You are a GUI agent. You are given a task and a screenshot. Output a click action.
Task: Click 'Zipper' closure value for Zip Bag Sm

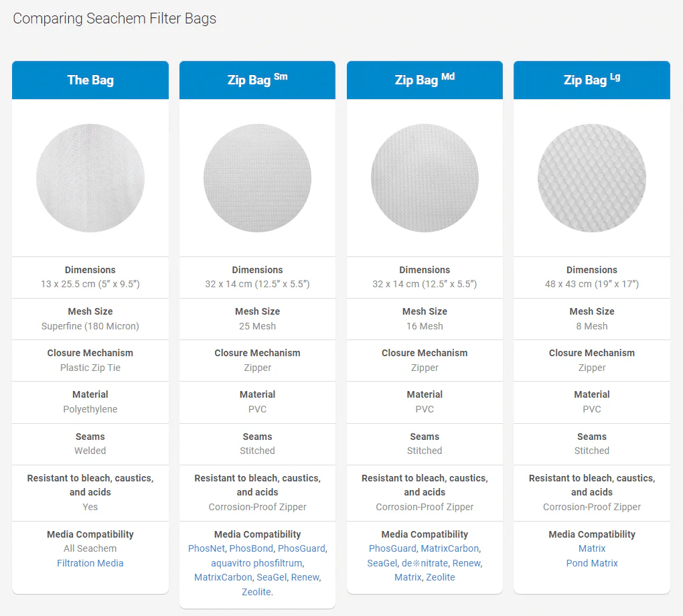257,368
